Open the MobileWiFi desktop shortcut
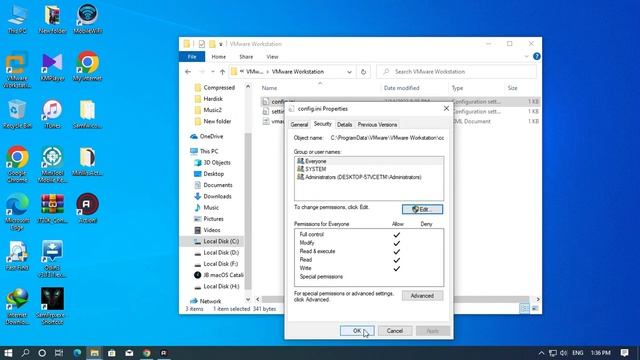The height and width of the screenshot is (360, 640). tap(87, 20)
